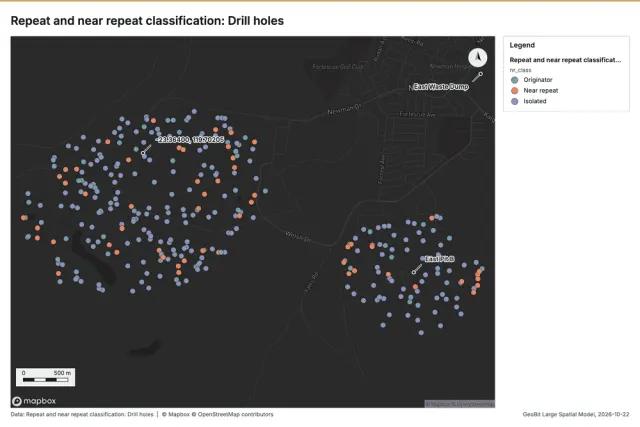Click the nr_class legend field name
Screen dimensions: 640x427
point(520,70)
